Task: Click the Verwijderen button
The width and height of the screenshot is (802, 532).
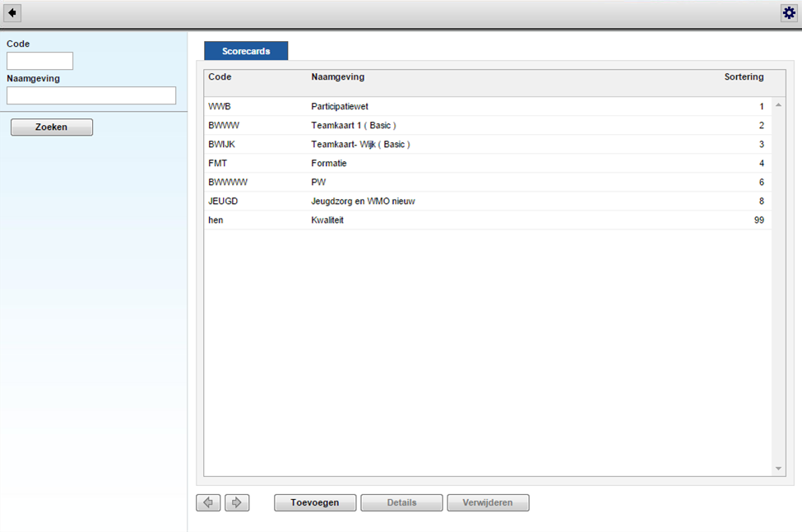Action: pyautogui.click(x=488, y=502)
